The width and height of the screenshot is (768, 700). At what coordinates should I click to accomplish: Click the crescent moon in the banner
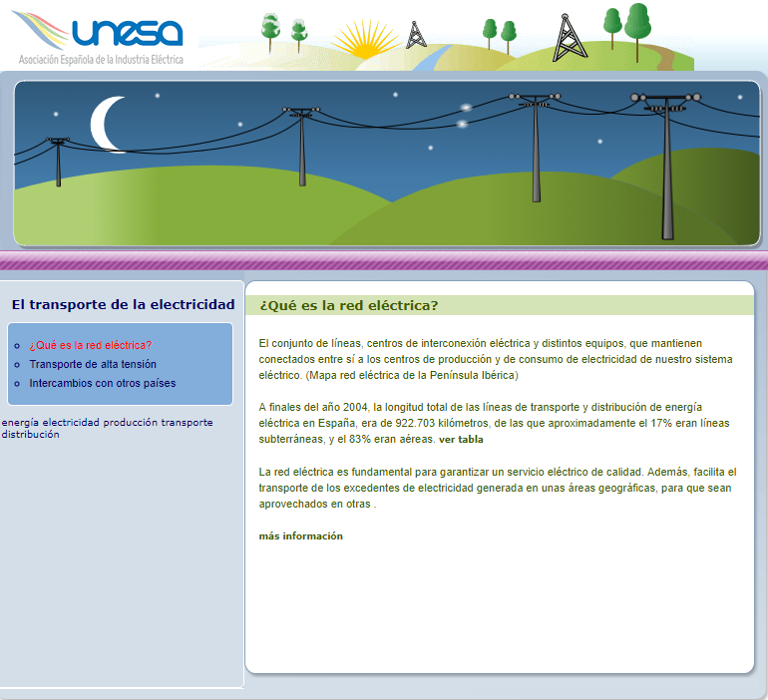(109, 124)
